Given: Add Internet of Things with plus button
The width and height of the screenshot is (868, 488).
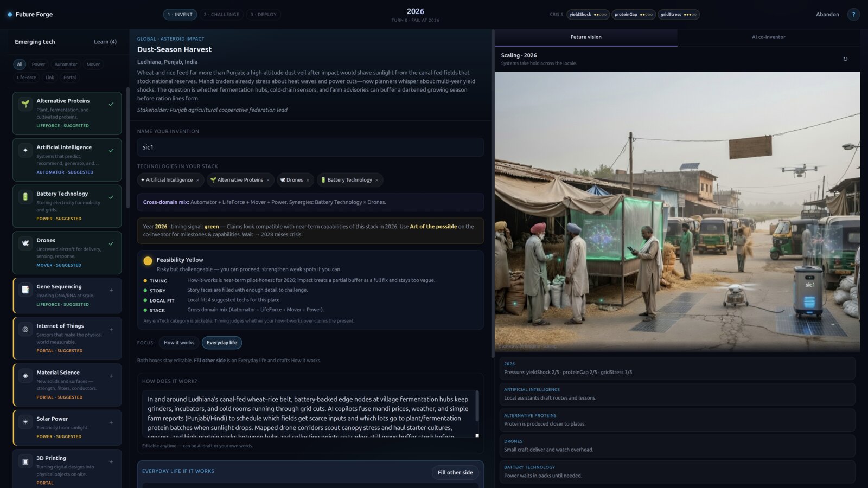Looking at the screenshot, I should [111, 329].
